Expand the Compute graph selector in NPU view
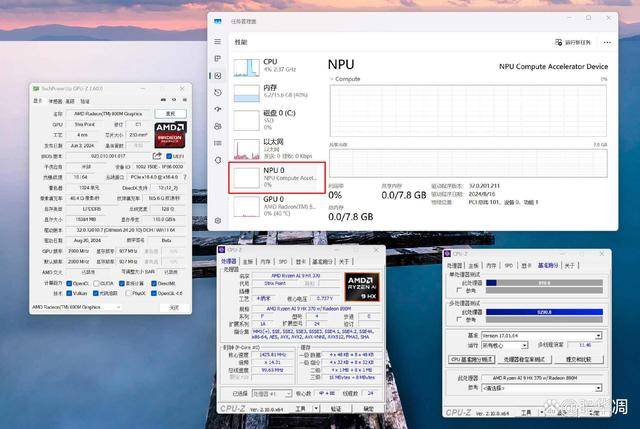 tap(345, 79)
